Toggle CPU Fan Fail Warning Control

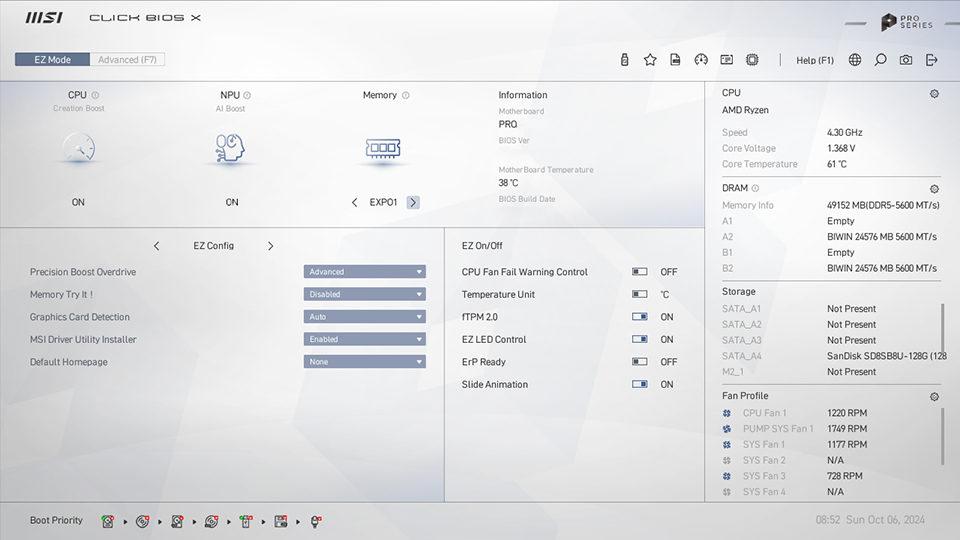[x=640, y=272]
